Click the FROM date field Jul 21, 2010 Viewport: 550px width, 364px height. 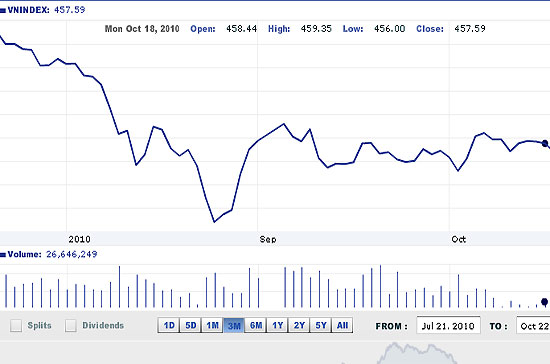448,326
